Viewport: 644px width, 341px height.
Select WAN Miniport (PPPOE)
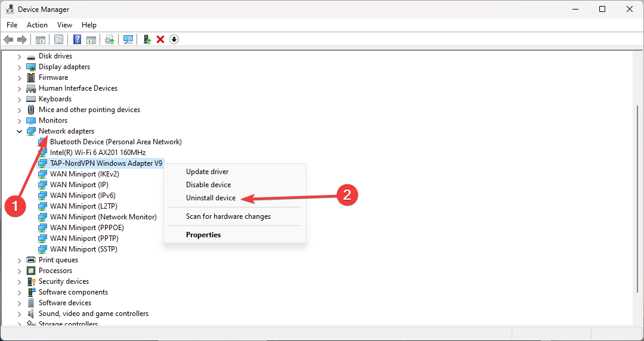86,227
